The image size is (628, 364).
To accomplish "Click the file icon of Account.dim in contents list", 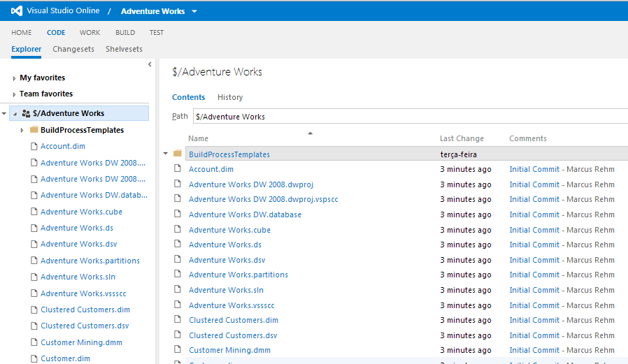I will click(x=178, y=168).
